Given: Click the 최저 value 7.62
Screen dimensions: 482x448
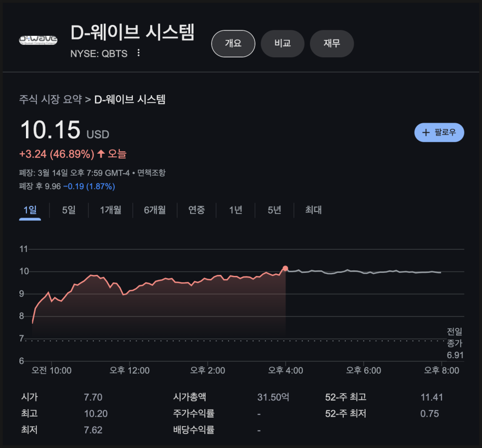Looking at the screenshot, I should click(x=93, y=430).
